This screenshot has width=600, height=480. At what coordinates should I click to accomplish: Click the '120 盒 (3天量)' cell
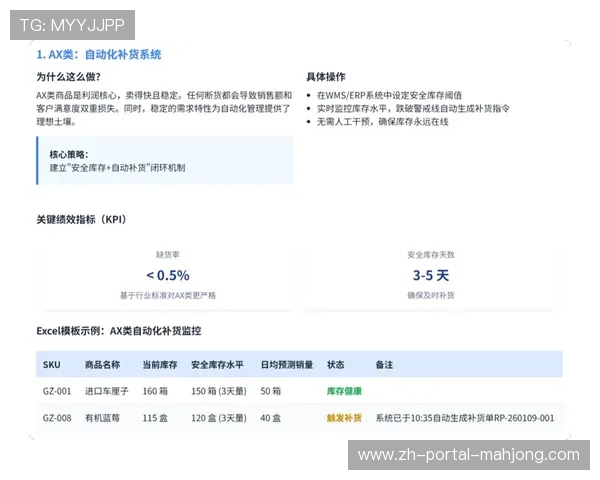(x=219, y=418)
